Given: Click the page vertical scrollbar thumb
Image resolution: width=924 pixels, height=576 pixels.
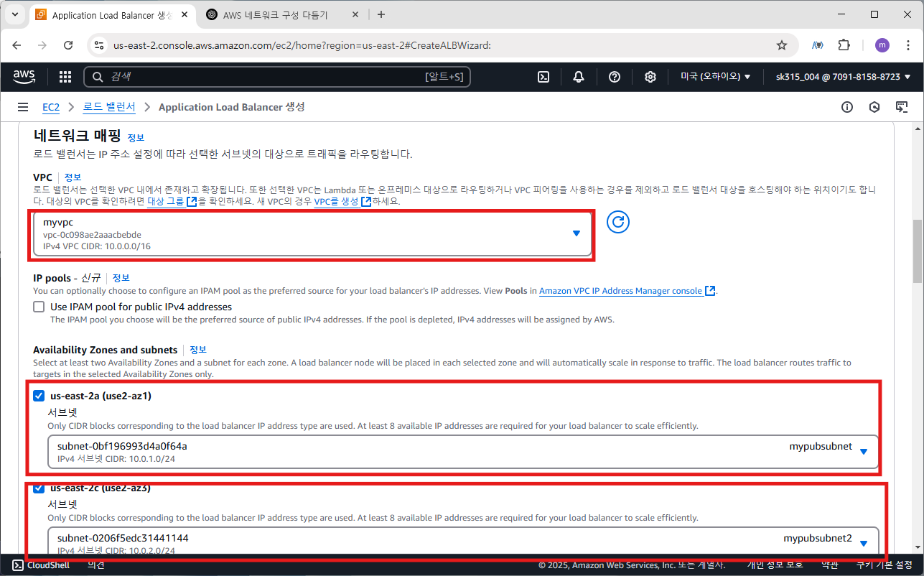Looking at the screenshot, I should coord(918,251).
